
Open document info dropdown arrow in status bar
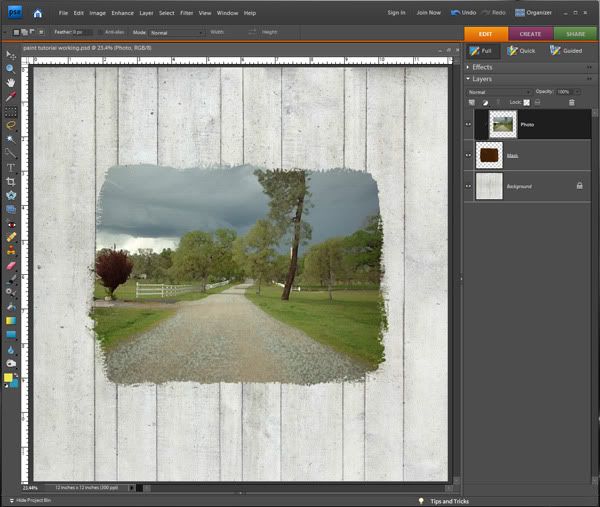(132, 488)
